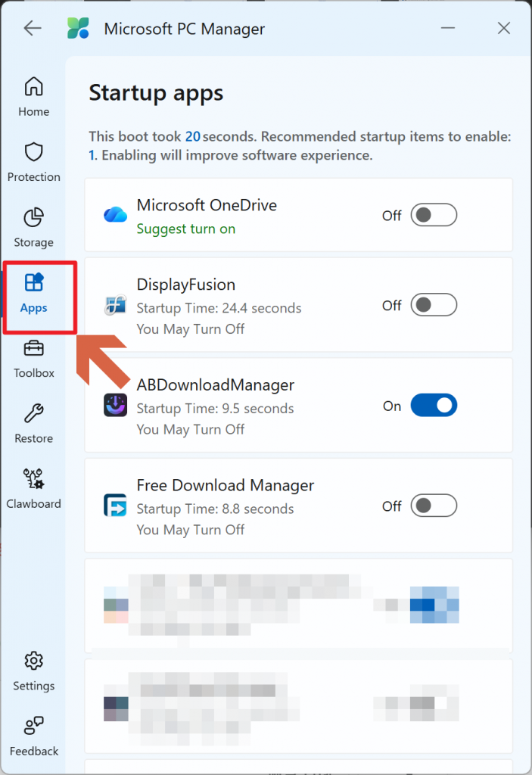Disable ABDownloadManager startup toggle
This screenshot has width=532, height=775.
pos(434,406)
